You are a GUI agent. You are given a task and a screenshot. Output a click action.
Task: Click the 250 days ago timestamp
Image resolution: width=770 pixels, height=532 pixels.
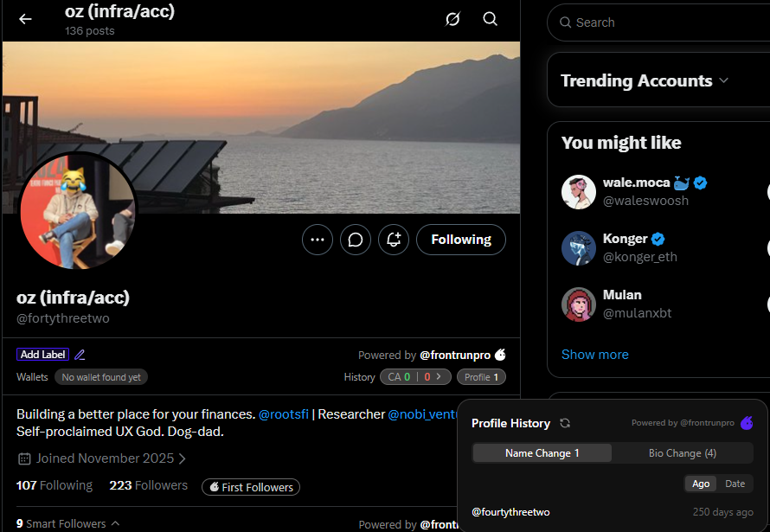[723, 512]
